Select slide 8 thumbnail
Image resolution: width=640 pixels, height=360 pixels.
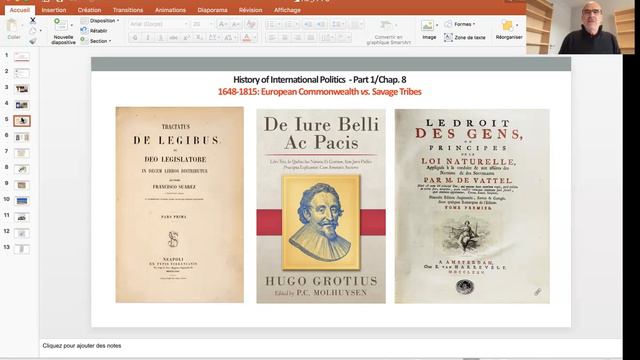(x=22, y=169)
